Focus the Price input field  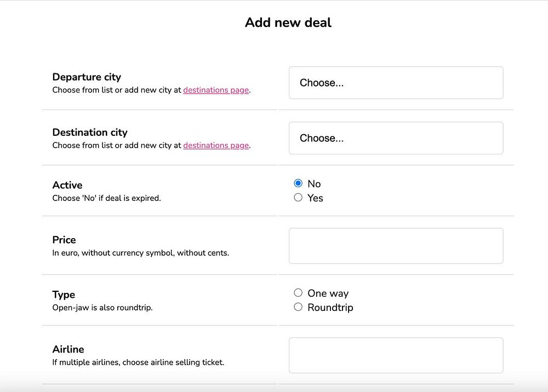(x=396, y=246)
